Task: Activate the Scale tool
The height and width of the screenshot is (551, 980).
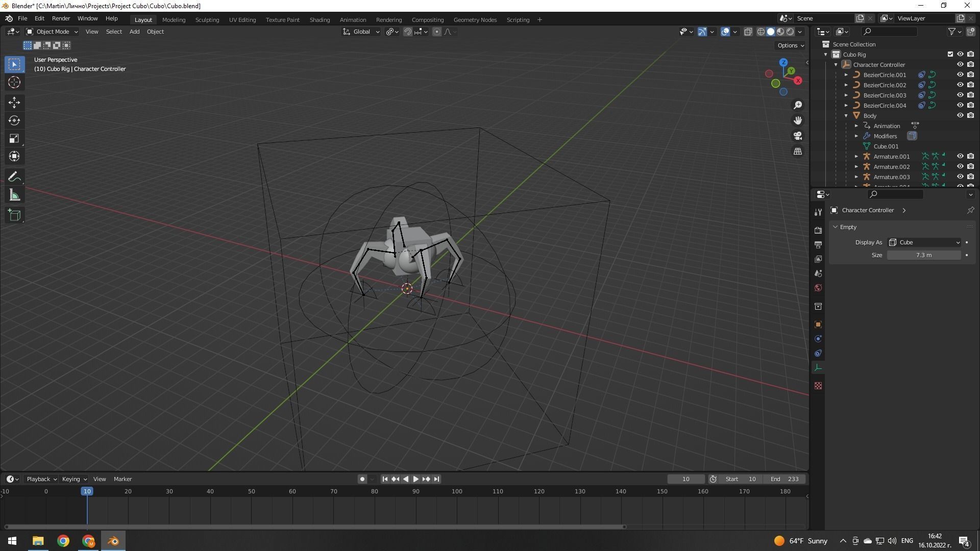Action: point(14,138)
